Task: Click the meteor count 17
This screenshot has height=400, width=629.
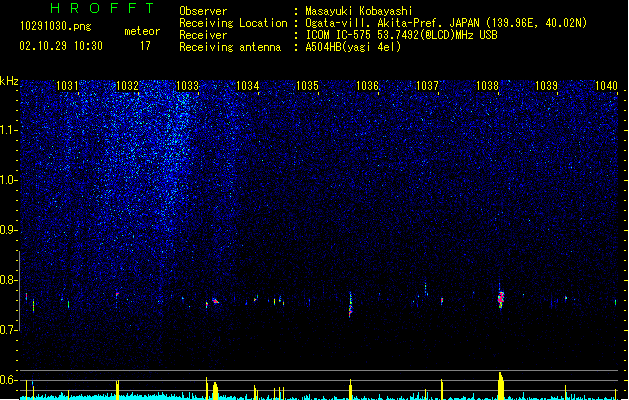Action: [145, 46]
